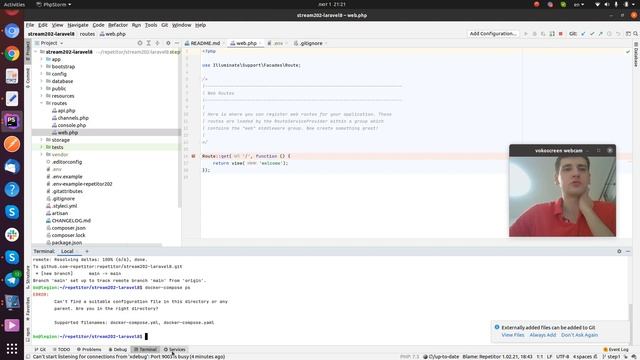This screenshot has width=640, height=360.
Task: Click the Activities button in top bar
Action: pyautogui.click(x=14, y=4)
